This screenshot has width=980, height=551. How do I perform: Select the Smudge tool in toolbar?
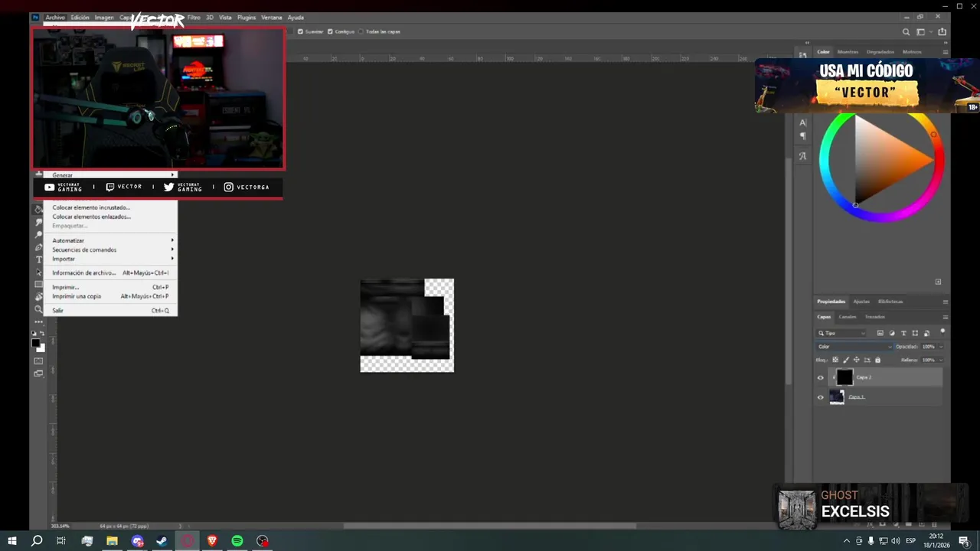point(38,222)
